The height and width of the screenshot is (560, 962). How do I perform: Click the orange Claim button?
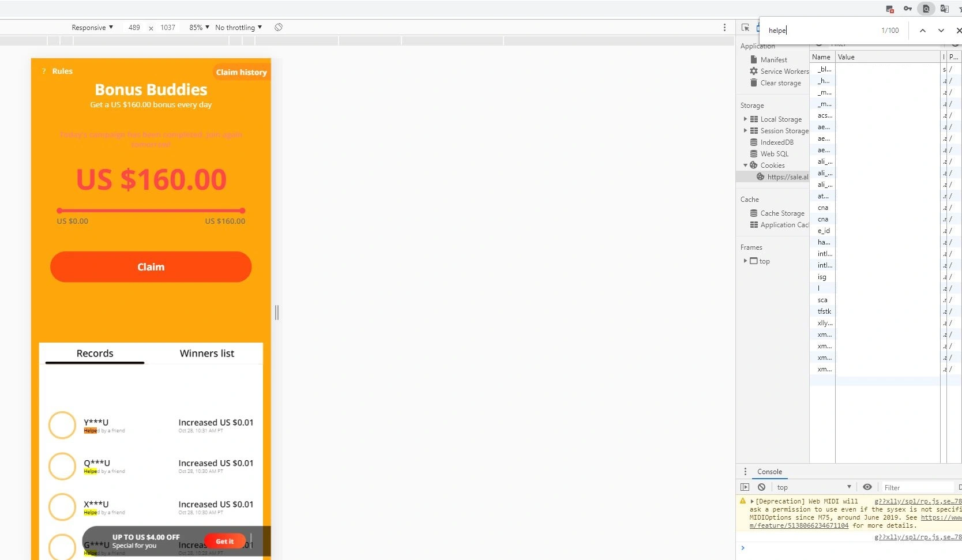151,266
